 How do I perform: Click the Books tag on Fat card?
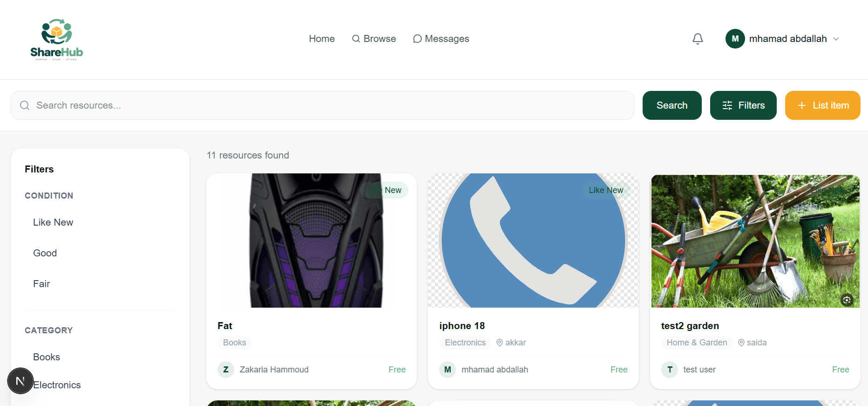[x=235, y=343]
